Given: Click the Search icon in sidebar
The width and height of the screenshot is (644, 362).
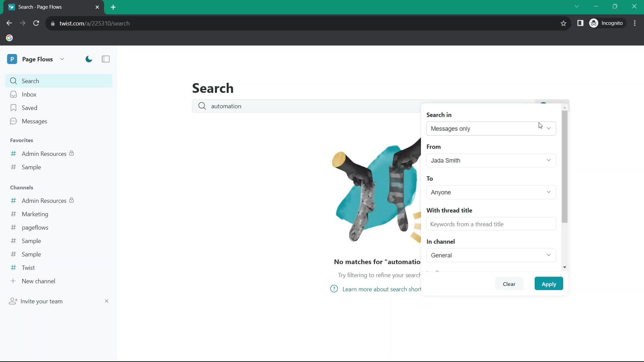Looking at the screenshot, I should (x=14, y=81).
